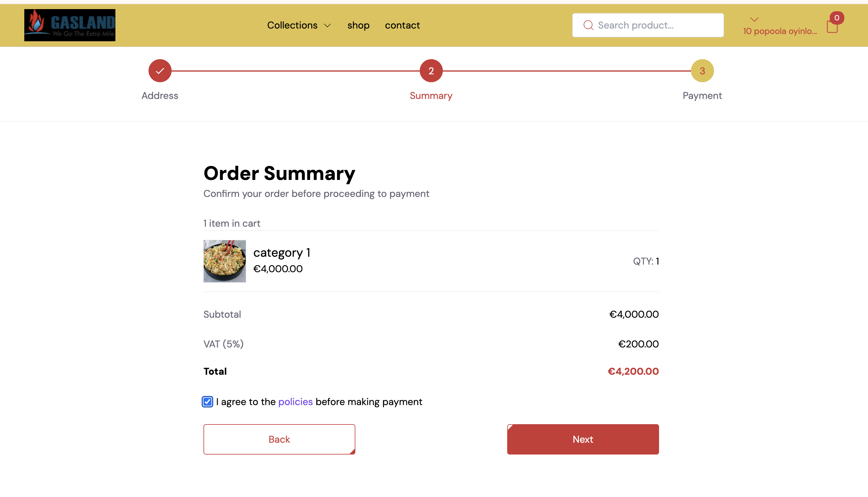Click the Search product input field
Image resolution: width=868 pixels, height=497 pixels.
648,25
